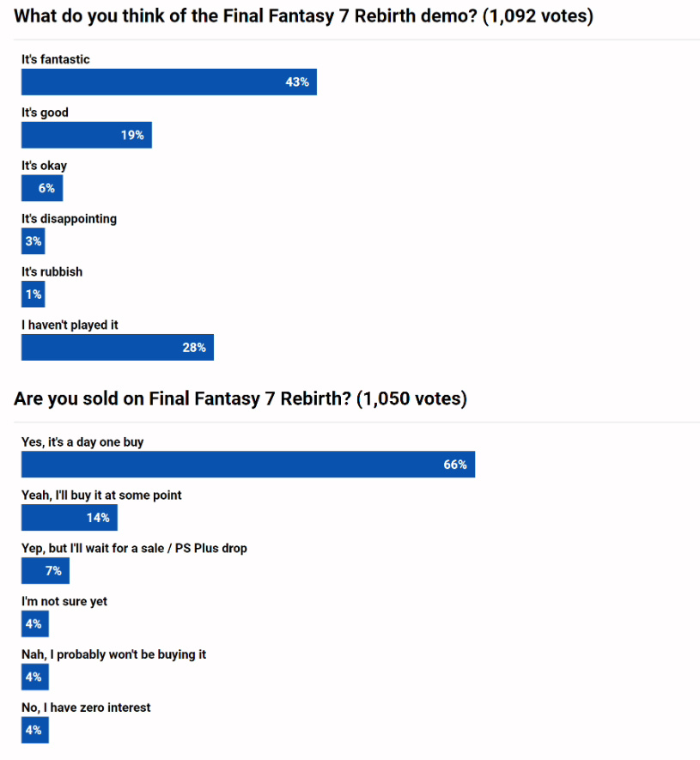Click the 'I haven't played it' label
Screen dimensions: 700x760
(70, 325)
